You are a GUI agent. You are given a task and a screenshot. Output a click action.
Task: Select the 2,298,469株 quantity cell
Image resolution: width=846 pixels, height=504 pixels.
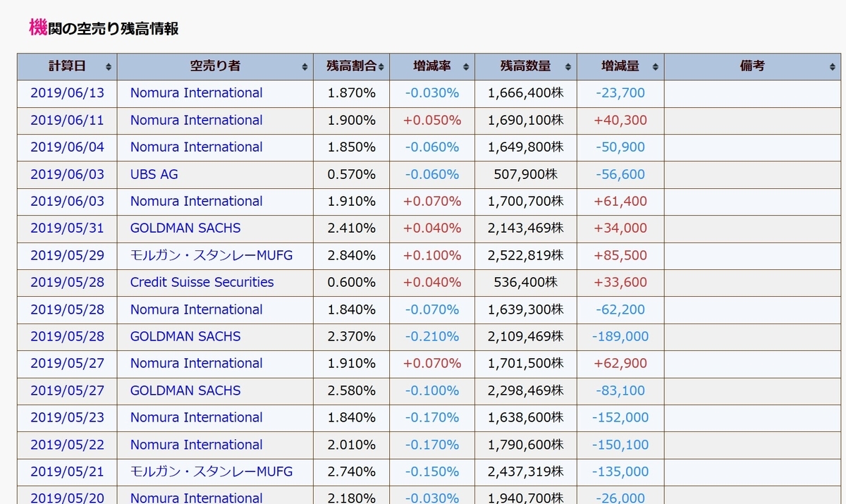coord(526,391)
